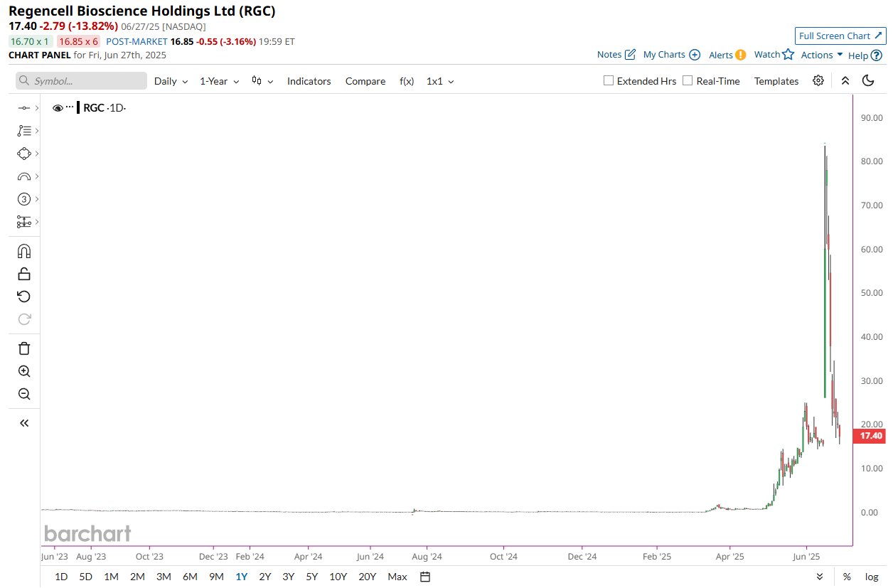Viewport: 893px width, 588px height.
Task: Open the Actions dropdown menu
Action: point(822,55)
